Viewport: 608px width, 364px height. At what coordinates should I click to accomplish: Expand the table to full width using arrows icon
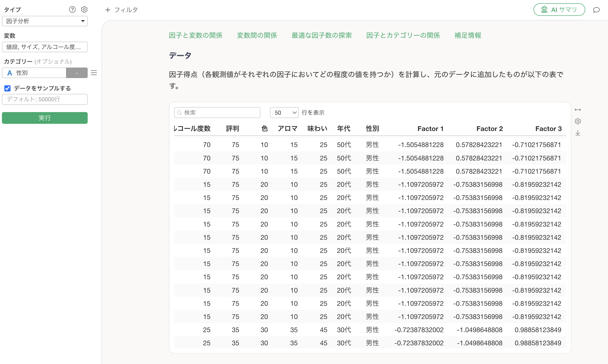point(578,110)
